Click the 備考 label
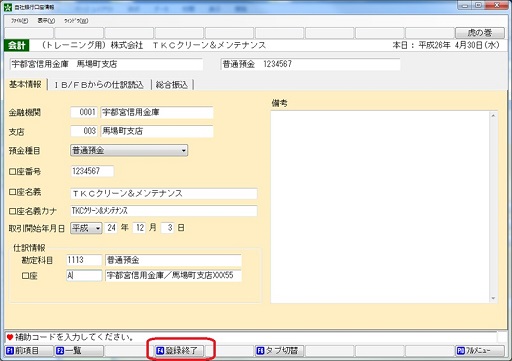The image size is (512, 361). tap(279, 103)
